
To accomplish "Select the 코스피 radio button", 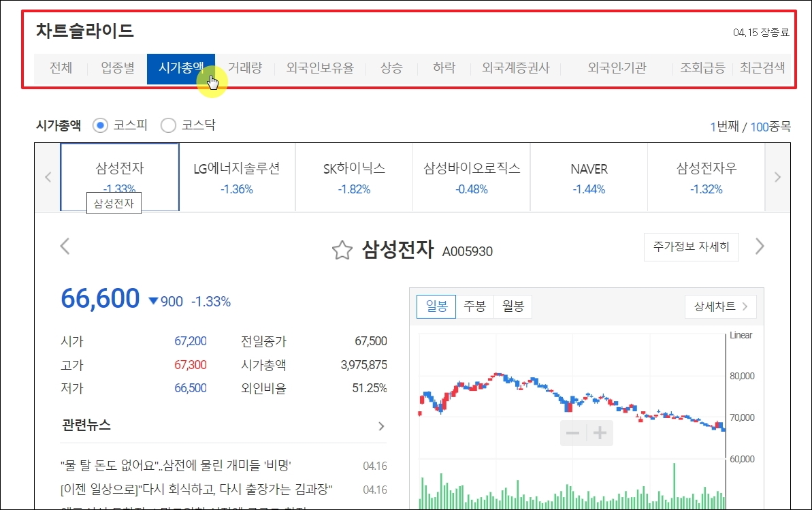I will click(x=100, y=125).
